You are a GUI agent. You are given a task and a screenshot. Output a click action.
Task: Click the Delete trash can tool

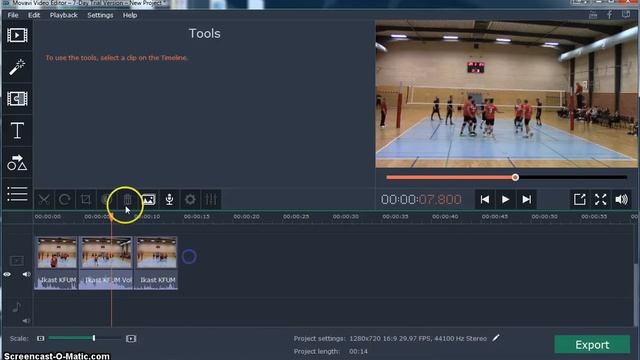(x=127, y=200)
